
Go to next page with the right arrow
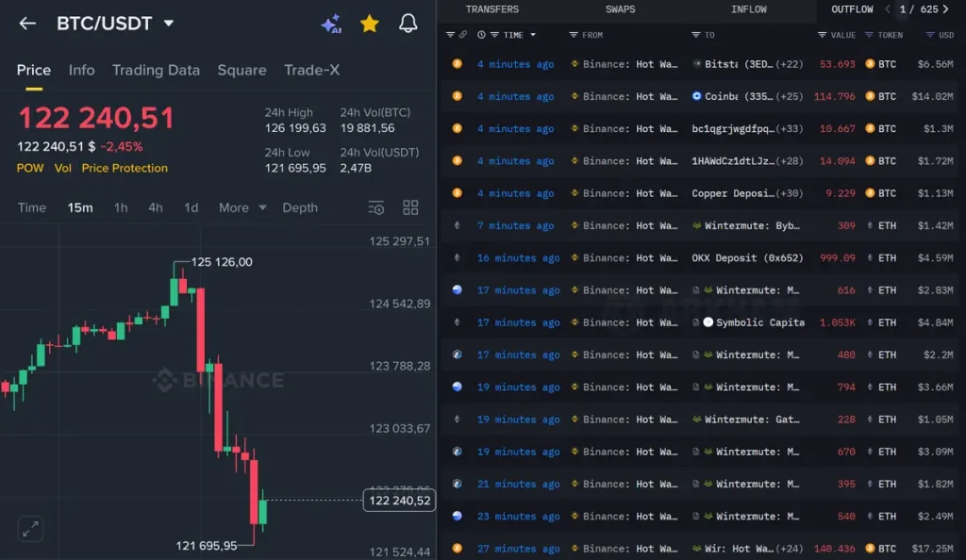(x=946, y=9)
